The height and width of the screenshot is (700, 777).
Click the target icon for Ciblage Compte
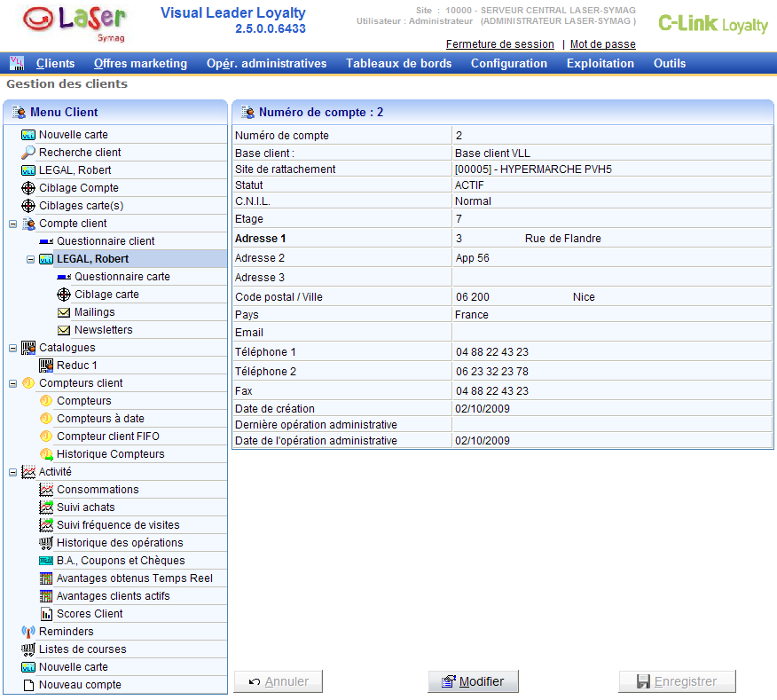pyautogui.click(x=28, y=188)
